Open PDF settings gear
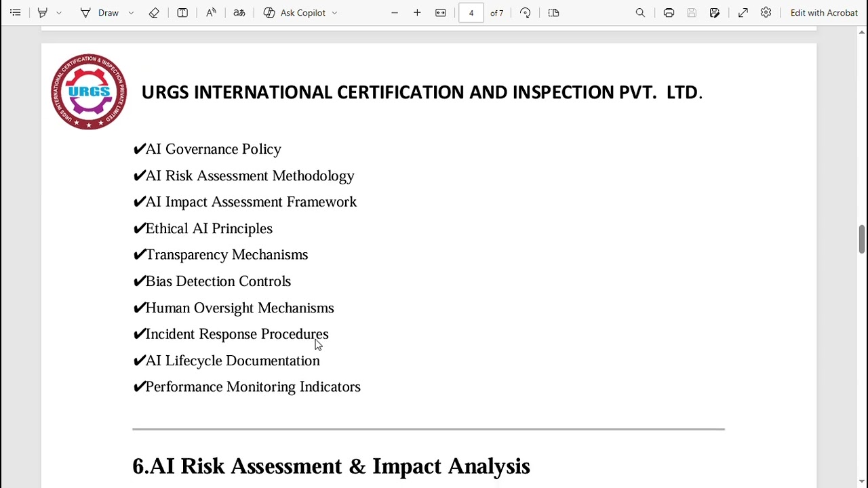Viewport: 868px width, 488px height. pyautogui.click(x=766, y=13)
